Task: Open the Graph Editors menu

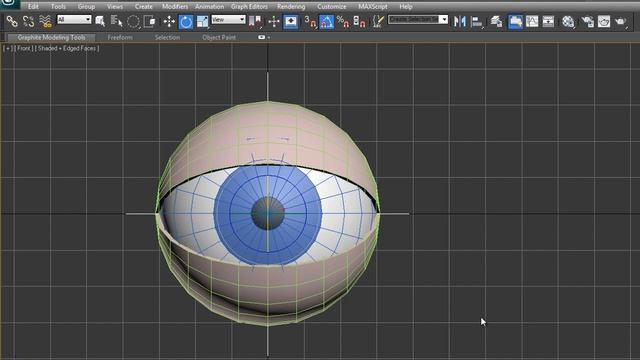Action: (x=249, y=7)
